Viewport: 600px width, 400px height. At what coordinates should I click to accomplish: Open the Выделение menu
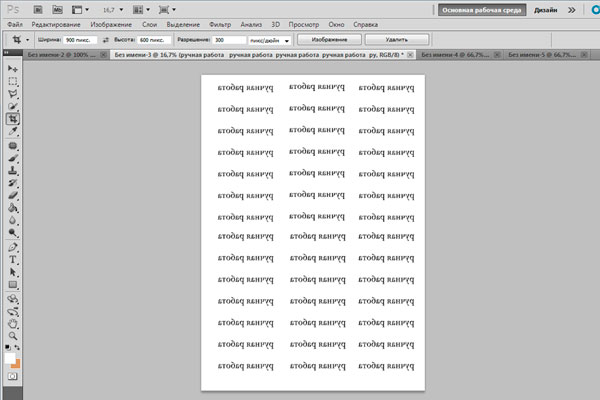pos(183,24)
